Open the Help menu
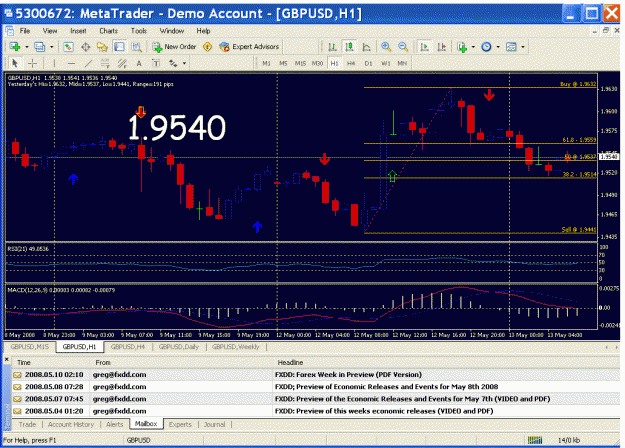The height and width of the screenshot is (448, 625). click(203, 31)
